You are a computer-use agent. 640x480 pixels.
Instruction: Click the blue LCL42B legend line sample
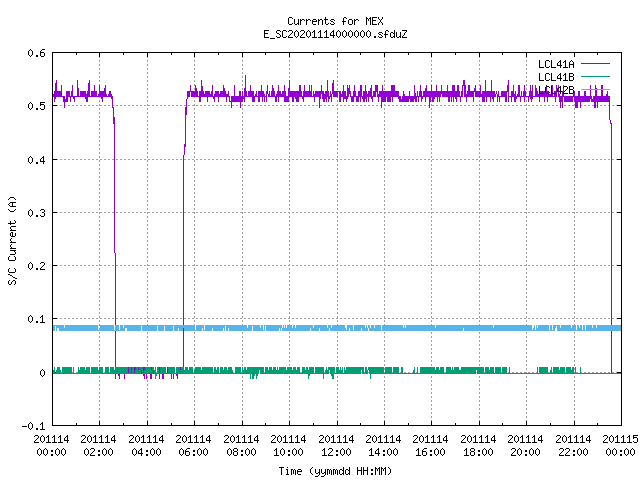pyautogui.click(x=595, y=89)
